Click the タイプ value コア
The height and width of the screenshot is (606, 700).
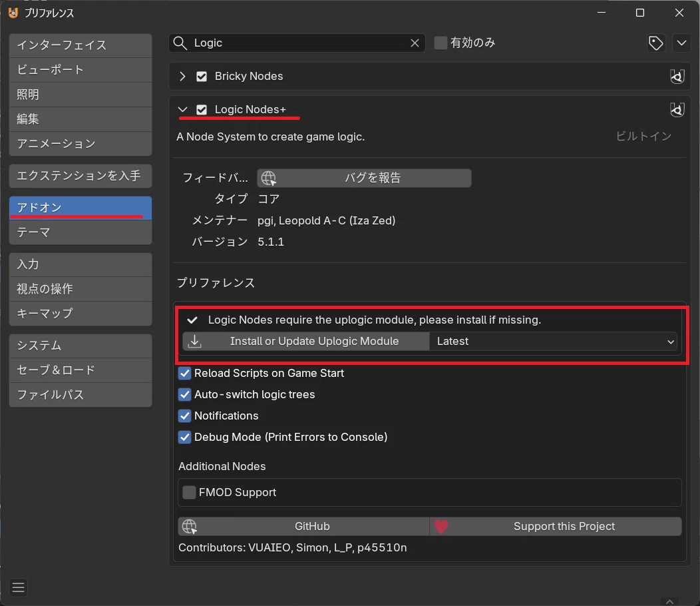click(x=269, y=199)
